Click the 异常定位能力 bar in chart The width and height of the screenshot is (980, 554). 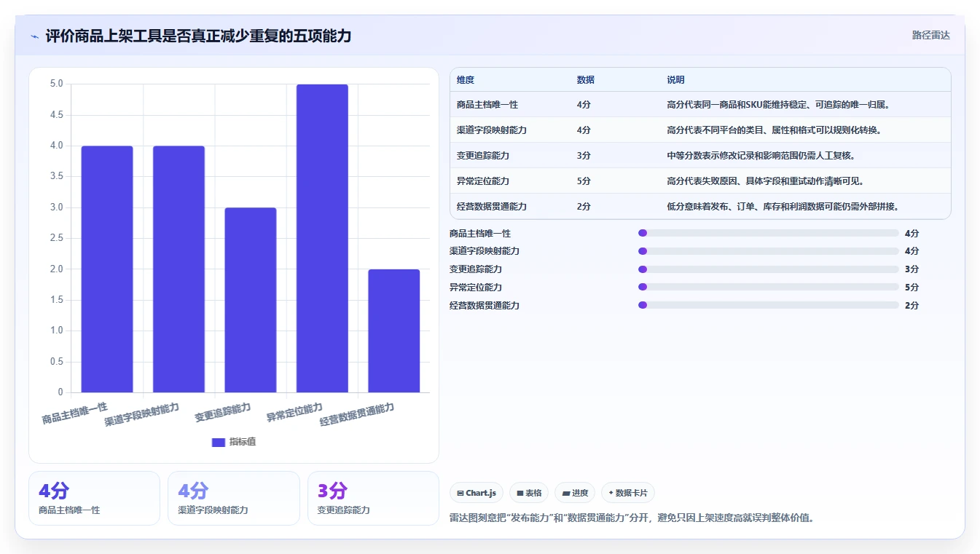tap(322, 238)
